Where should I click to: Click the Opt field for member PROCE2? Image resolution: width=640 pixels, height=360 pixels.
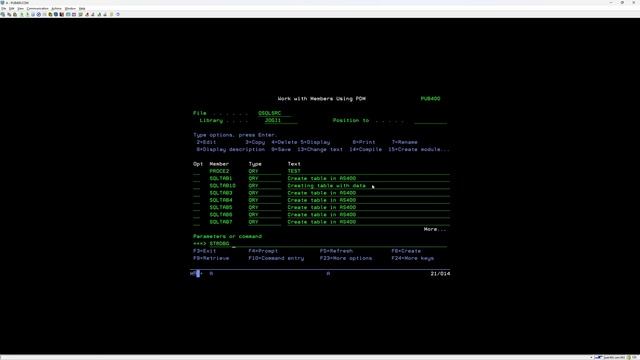[196, 171]
